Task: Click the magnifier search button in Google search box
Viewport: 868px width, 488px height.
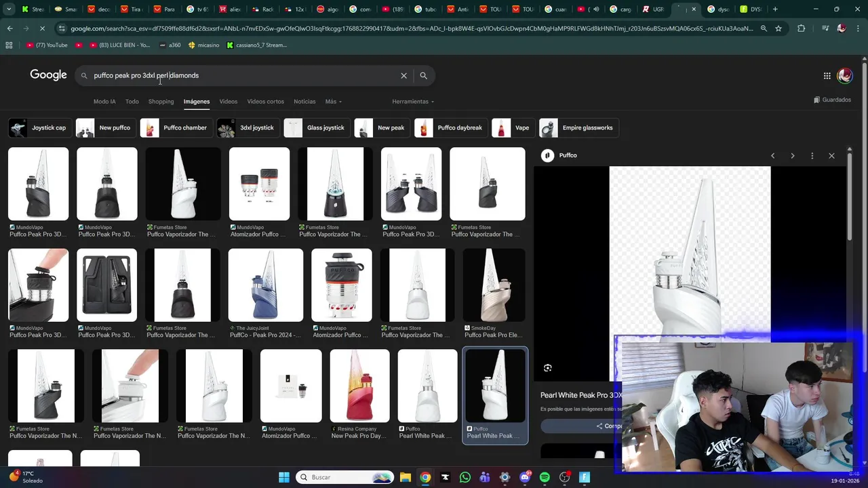Action: (423, 75)
